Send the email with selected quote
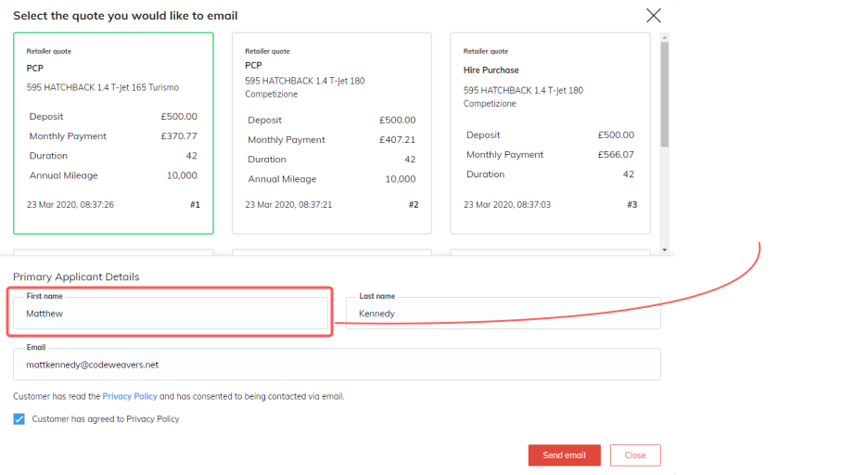The width and height of the screenshot is (868, 475). [564, 456]
